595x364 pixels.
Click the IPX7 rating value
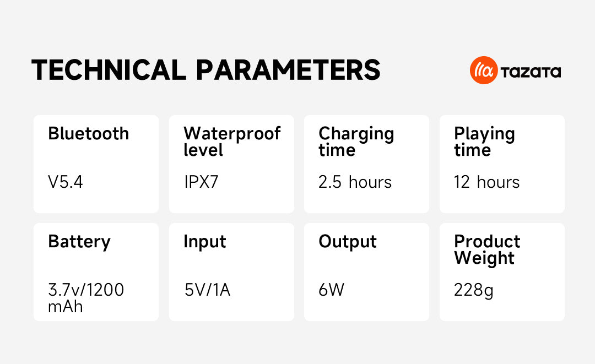(201, 182)
